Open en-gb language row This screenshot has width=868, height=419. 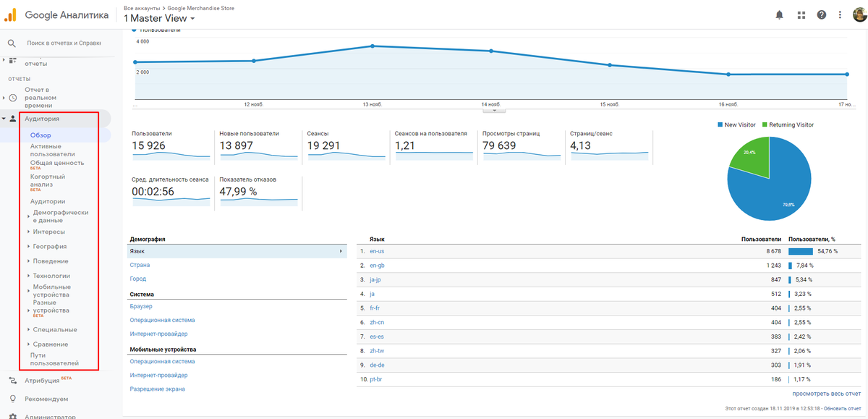[377, 265]
